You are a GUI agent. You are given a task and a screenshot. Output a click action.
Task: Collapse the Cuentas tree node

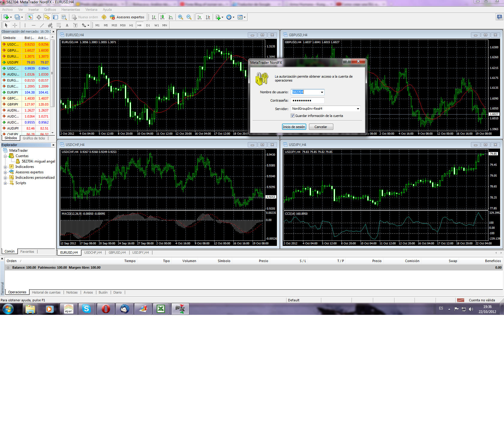pyautogui.click(x=5, y=156)
